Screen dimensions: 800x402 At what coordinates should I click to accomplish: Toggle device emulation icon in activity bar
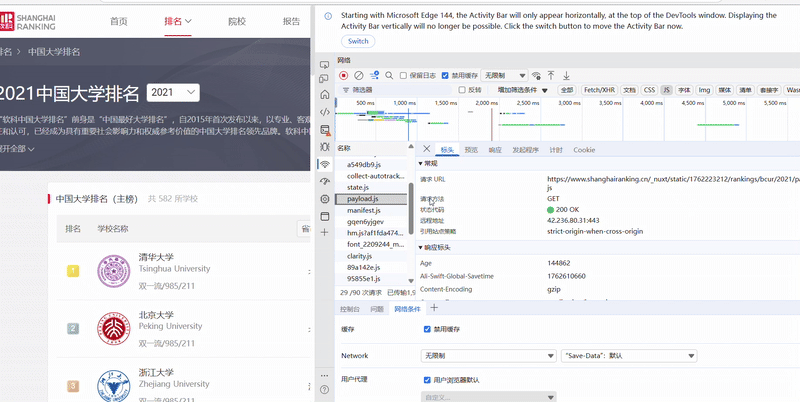pyautogui.click(x=324, y=79)
